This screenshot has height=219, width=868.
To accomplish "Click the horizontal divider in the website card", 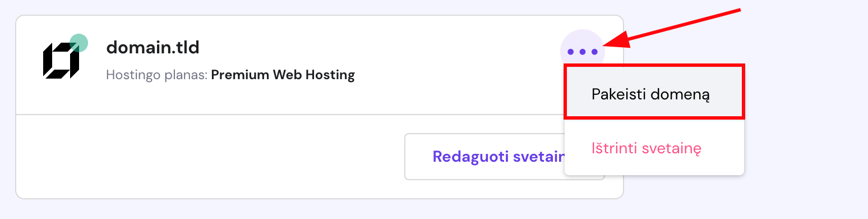I will click(x=289, y=115).
